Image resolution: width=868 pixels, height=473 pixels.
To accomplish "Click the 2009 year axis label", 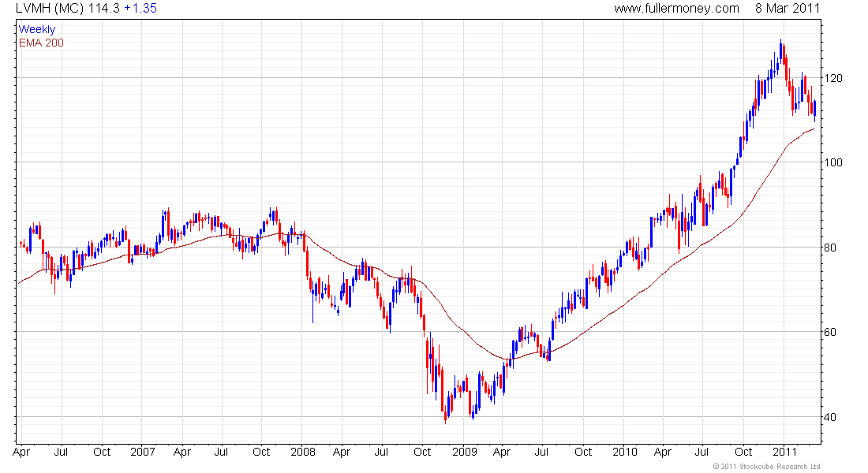I will coord(464,452).
